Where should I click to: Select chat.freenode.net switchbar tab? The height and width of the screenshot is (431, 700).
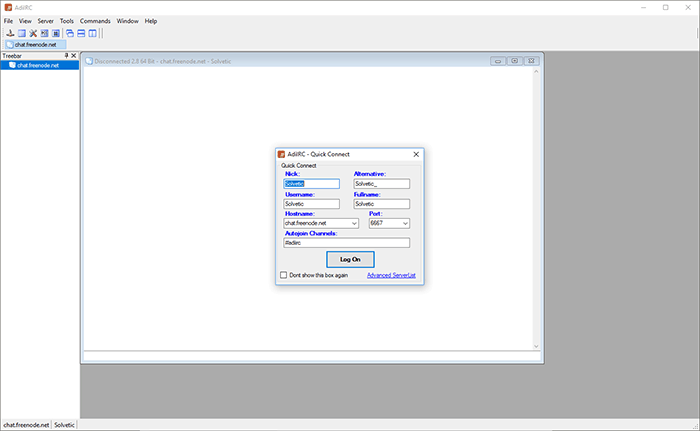35,45
